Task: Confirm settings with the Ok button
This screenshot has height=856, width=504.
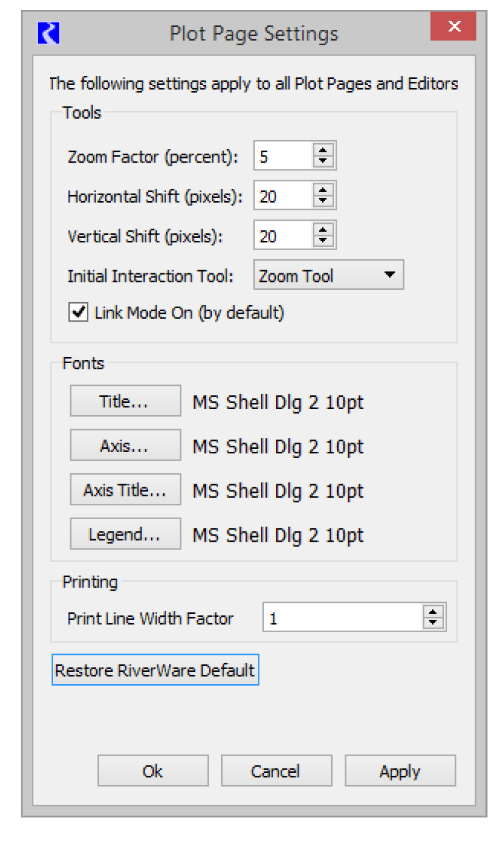Action: coord(153,771)
